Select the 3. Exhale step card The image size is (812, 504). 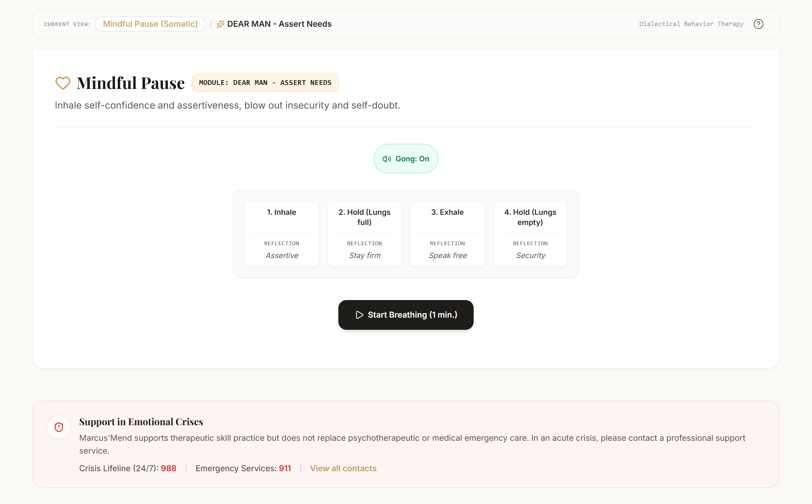(447, 234)
